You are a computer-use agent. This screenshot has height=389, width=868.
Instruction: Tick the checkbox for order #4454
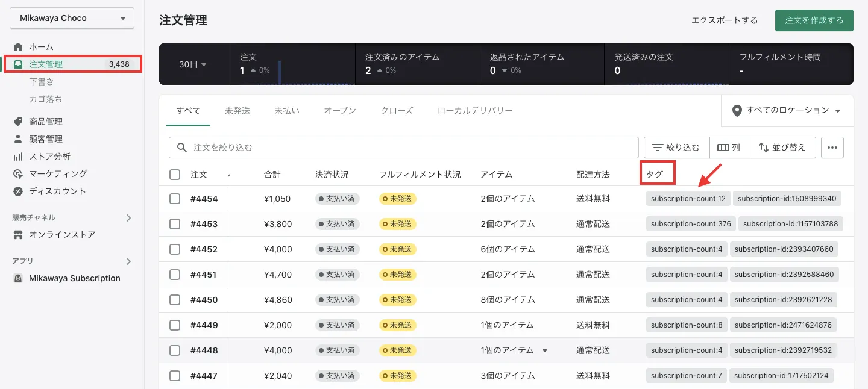[x=175, y=199]
